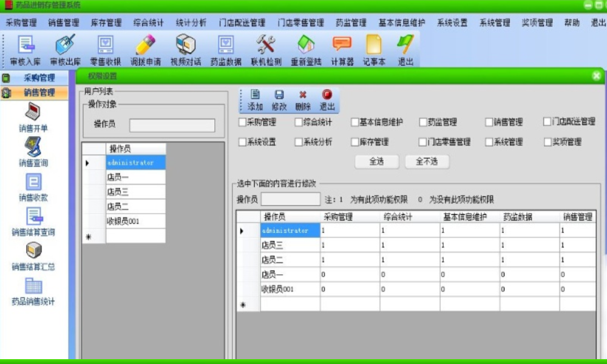The height and width of the screenshot is (364, 607).
Task: Open 销售结算汇总 in the sidebar
Action: [x=33, y=256]
